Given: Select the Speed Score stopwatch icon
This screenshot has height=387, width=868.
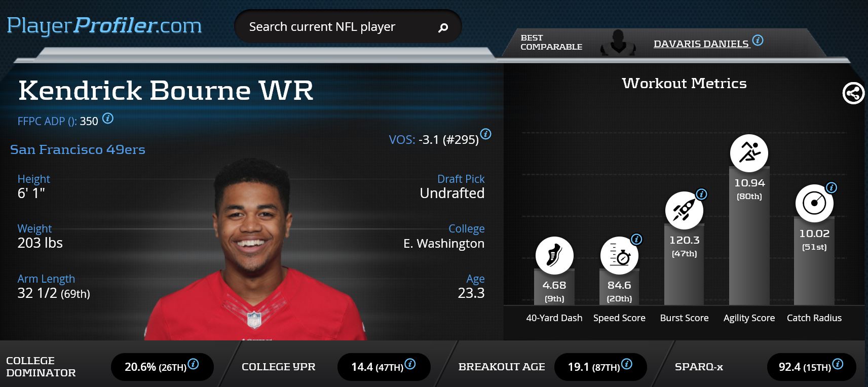Looking at the screenshot, I should tap(619, 255).
